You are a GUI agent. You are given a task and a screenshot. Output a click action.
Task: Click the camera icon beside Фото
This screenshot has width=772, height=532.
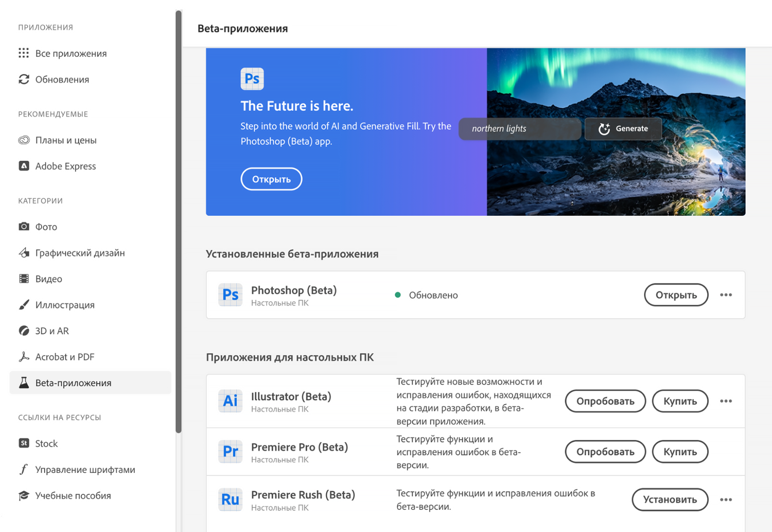click(24, 226)
